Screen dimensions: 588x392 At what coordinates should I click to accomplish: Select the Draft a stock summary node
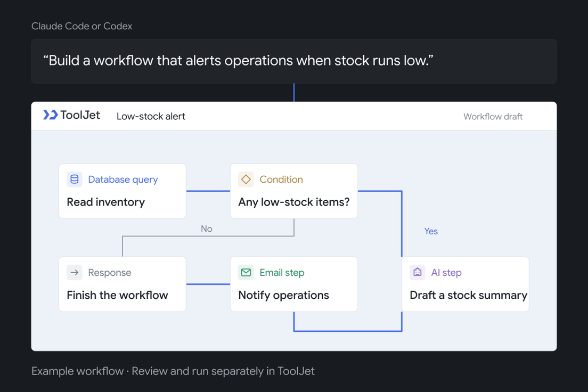coord(466,284)
